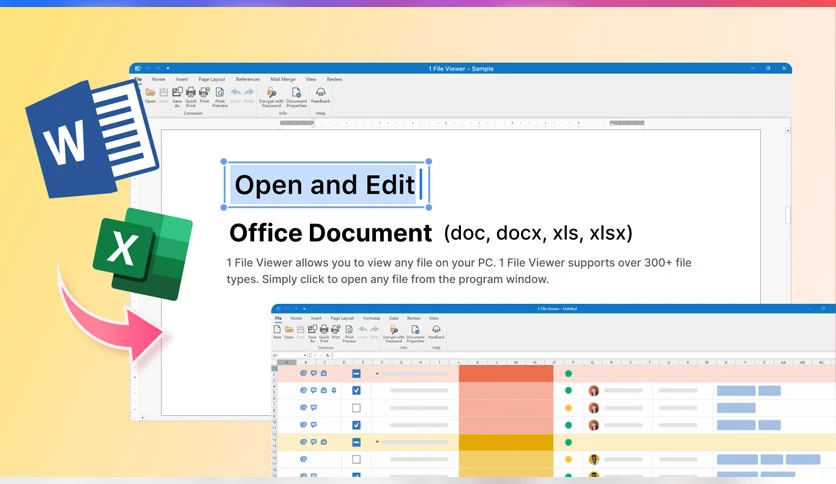Switch to the References tab
The width and height of the screenshot is (836, 484).
(x=248, y=79)
